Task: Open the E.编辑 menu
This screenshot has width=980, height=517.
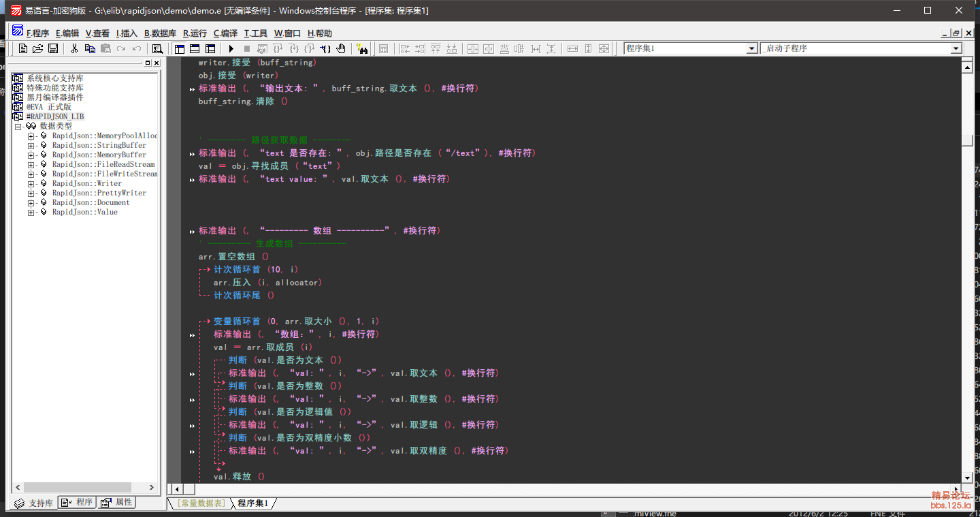Action: click(67, 33)
